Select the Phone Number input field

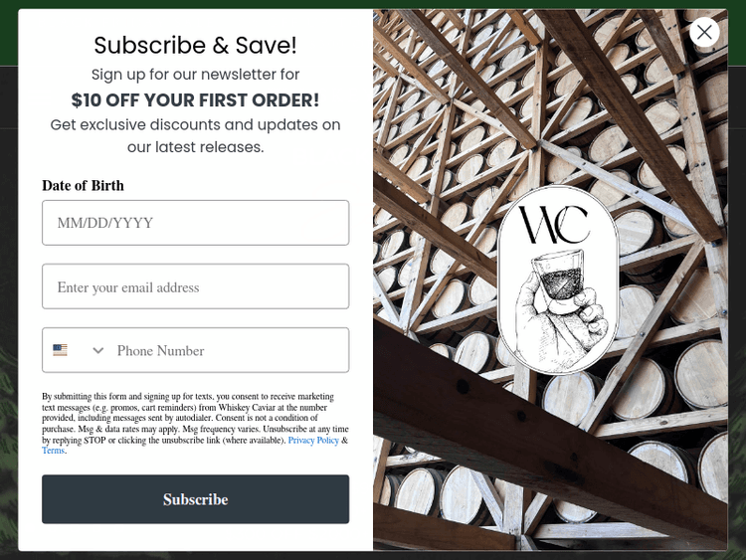click(x=231, y=351)
